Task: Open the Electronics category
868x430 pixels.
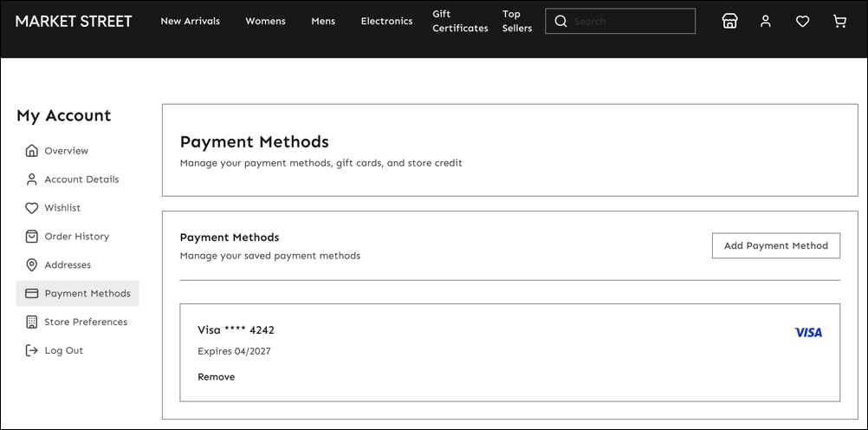Action: pos(386,21)
